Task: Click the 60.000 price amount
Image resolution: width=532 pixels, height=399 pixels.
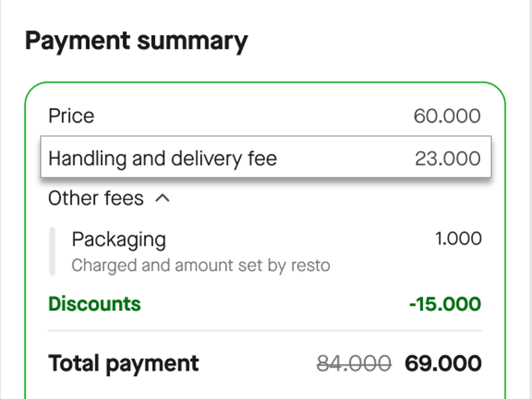Action: [447, 116]
